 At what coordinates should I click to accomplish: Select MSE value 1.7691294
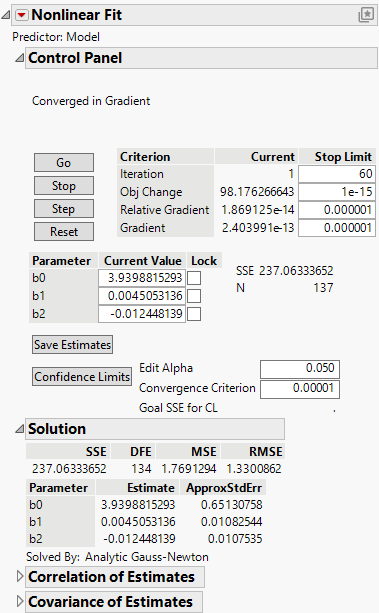coord(189,469)
